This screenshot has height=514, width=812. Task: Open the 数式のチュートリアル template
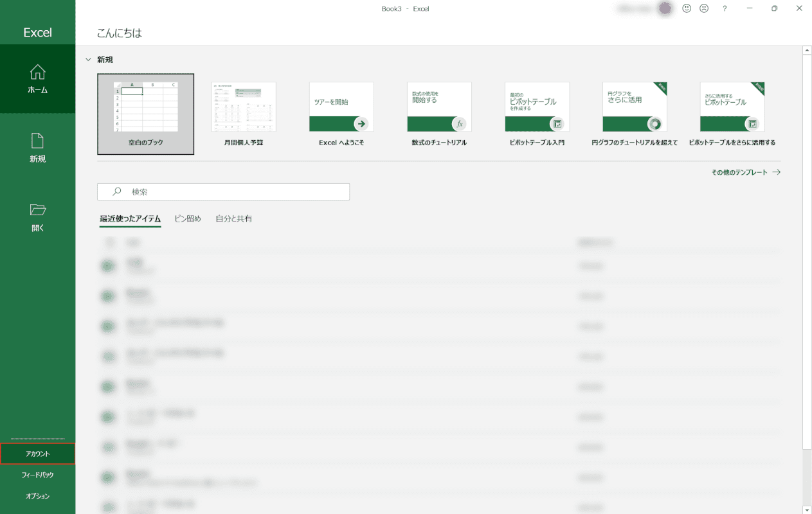coord(439,114)
